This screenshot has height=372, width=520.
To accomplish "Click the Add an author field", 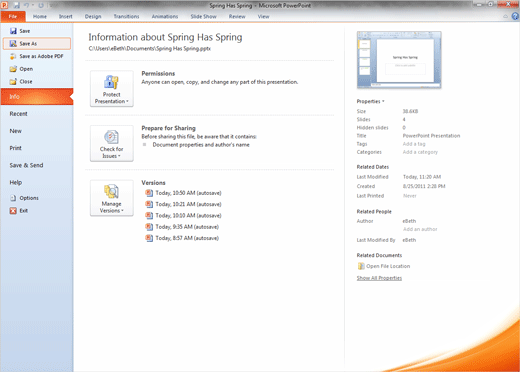I will coord(420,229).
